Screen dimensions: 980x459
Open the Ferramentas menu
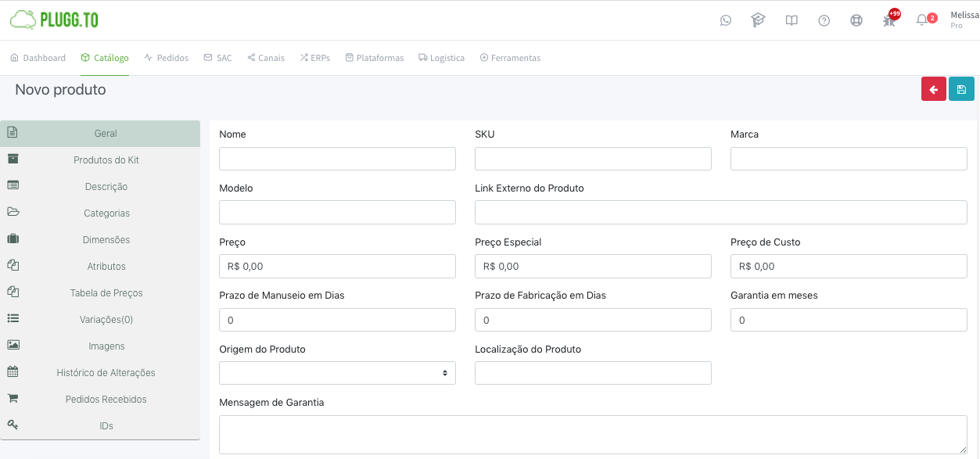coord(510,58)
